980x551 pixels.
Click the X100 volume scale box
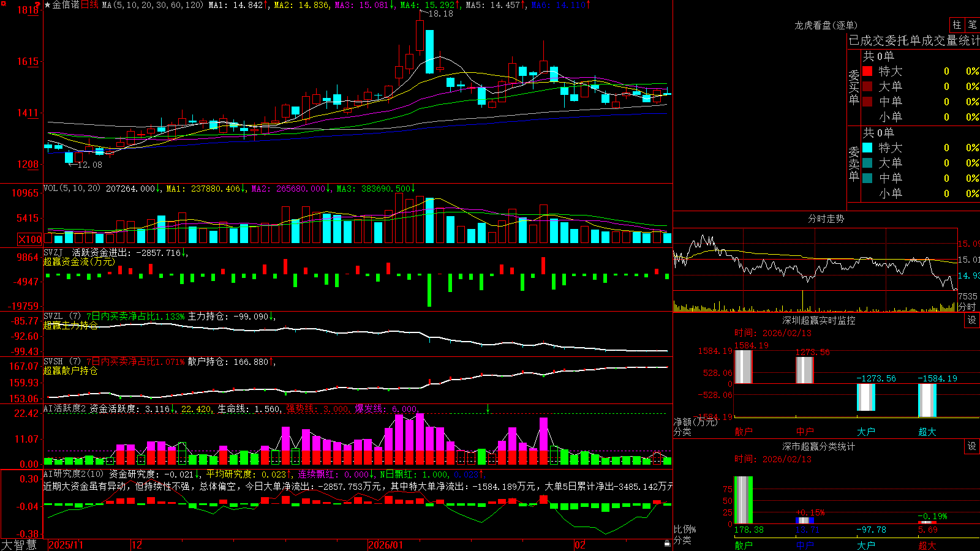[x=30, y=239]
